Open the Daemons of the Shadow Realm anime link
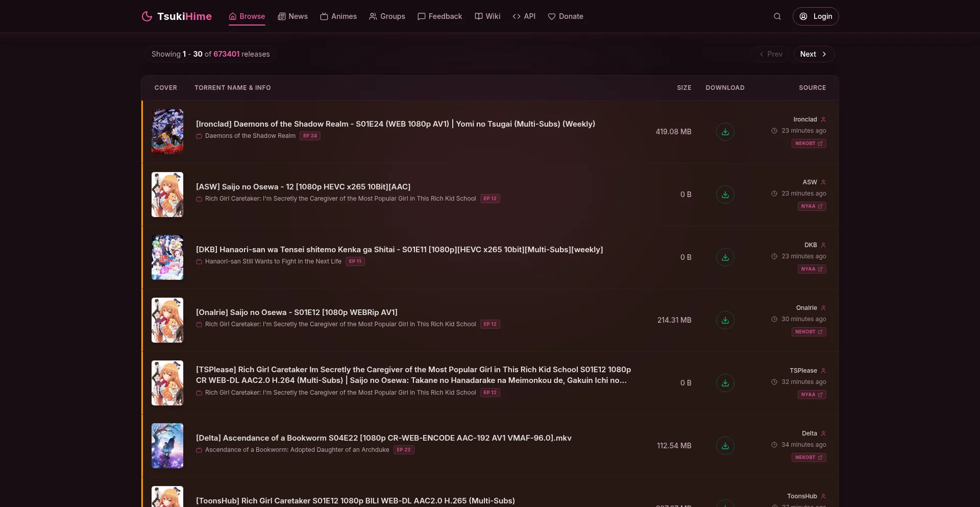The image size is (980, 507). point(250,136)
